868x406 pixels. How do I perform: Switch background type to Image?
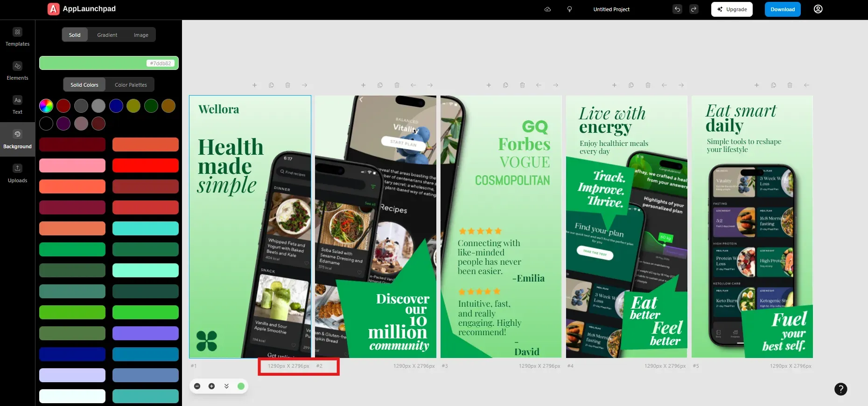coord(141,35)
